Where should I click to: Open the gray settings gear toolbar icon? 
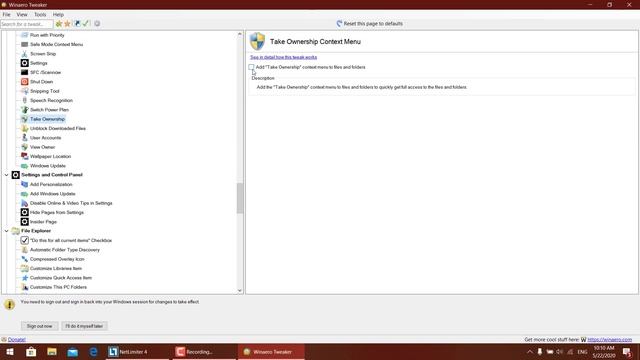pyautogui.click(x=97, y=24)
